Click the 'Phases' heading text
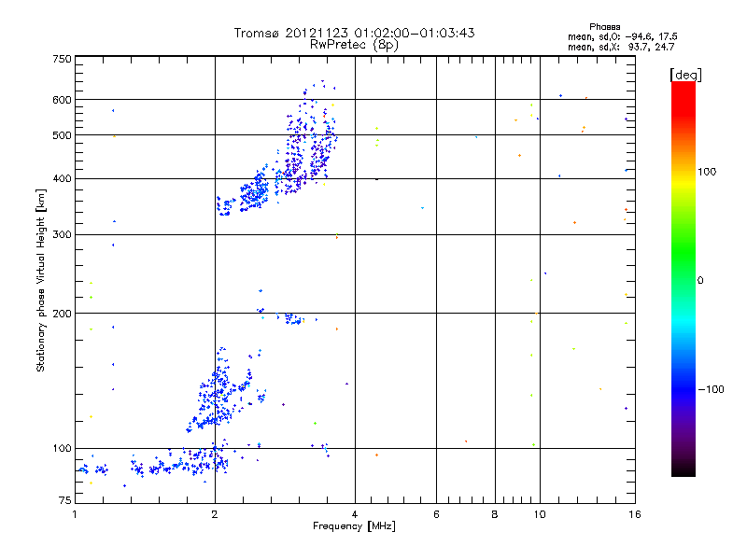Image resolution: width=747 pixels, height=560 pixels. (x=604, y=27)
